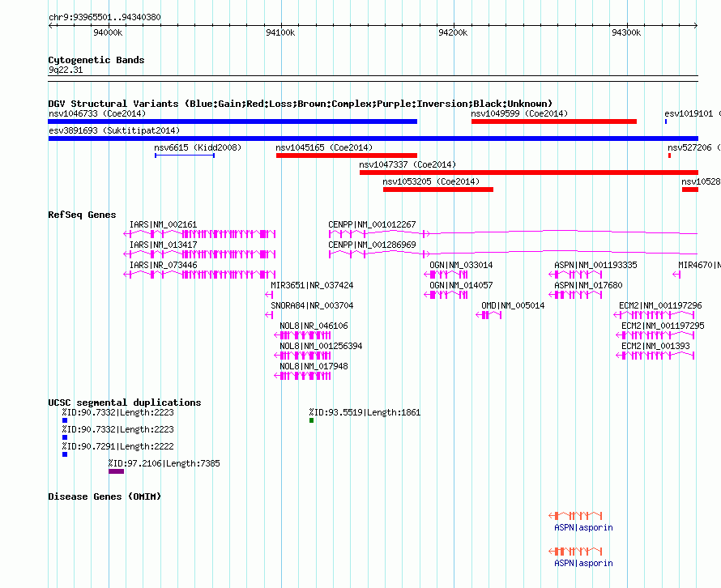Click the small esv1019101 blue variant marker
The image size is (721, 588).
[666, 121]
